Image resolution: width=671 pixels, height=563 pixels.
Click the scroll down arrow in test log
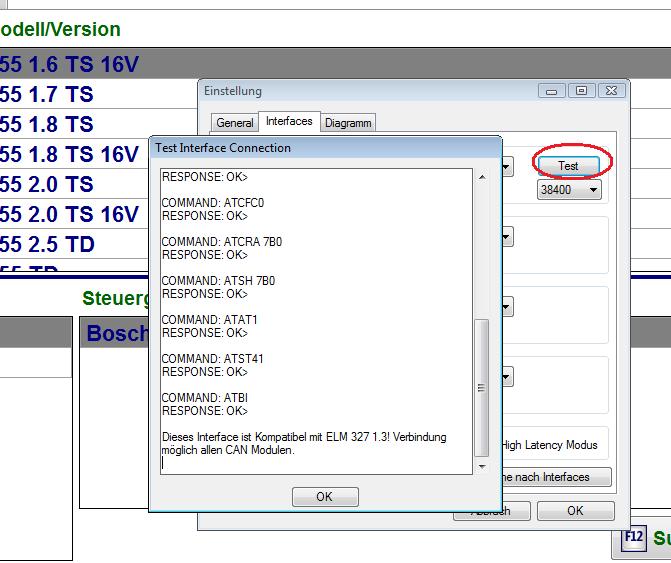pos(482,466)
